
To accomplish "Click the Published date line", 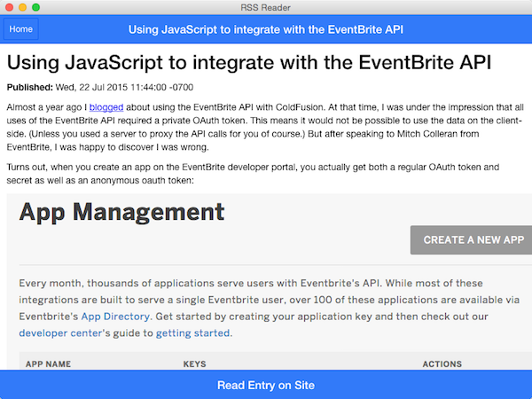I will click(x=100, y=87).
